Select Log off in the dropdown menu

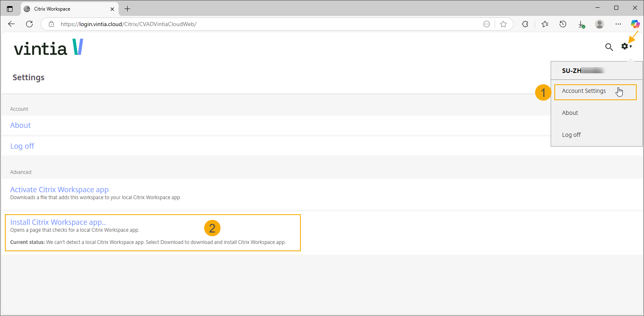pyautogui.click(x=571, y=135)
